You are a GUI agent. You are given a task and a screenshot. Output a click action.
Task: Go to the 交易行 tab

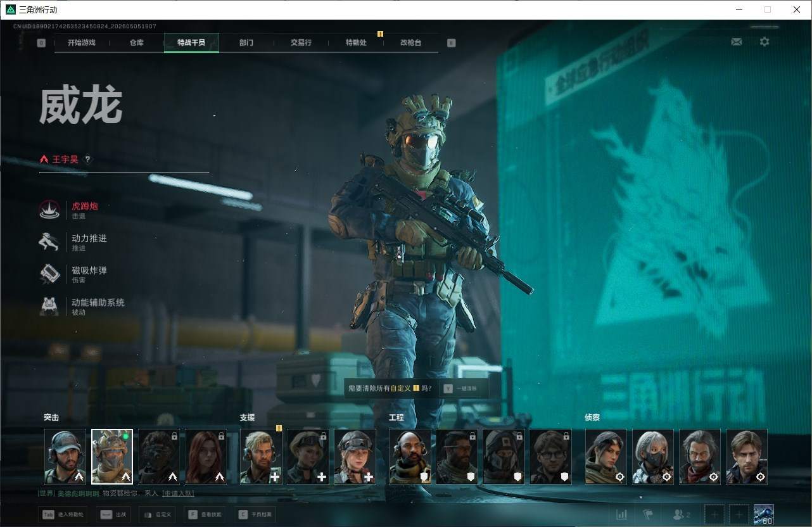click(x=301, y=43)
